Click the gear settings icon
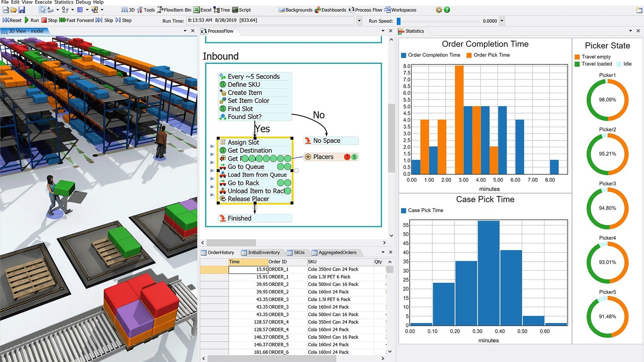644x362 pixels. pos(439,10)
